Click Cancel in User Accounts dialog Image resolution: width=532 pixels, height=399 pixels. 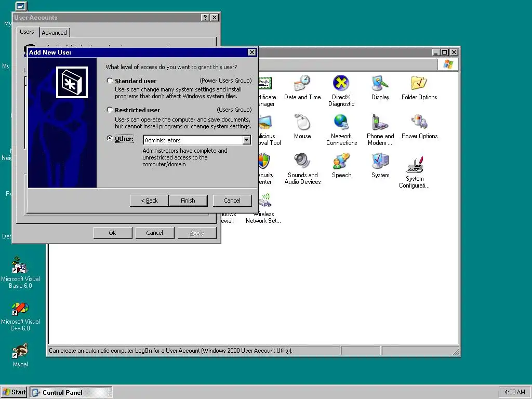click(155, 233)
